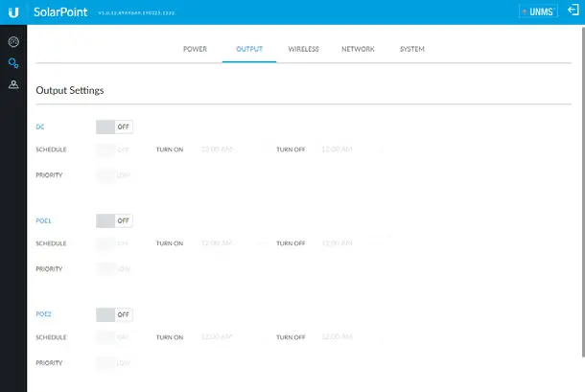The width and height of the screenshot is (585, 392).
Task: Click the POE2 output label
Action: pyautogui.click(x=43, y=314)
